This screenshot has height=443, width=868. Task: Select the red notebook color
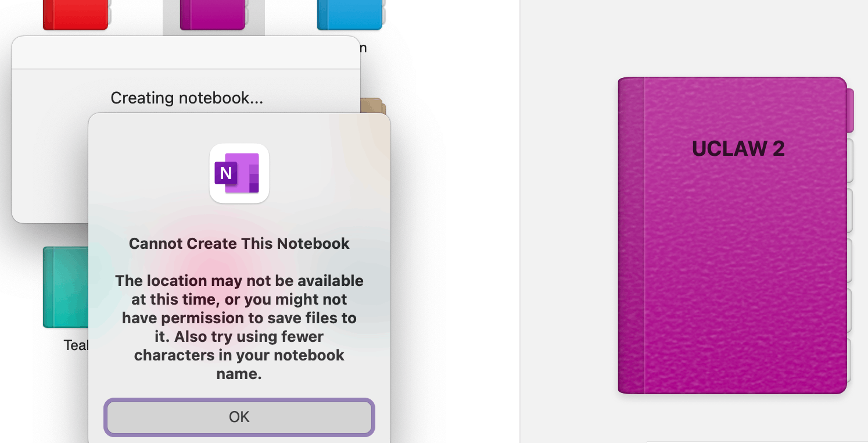(x=76, y=15)
